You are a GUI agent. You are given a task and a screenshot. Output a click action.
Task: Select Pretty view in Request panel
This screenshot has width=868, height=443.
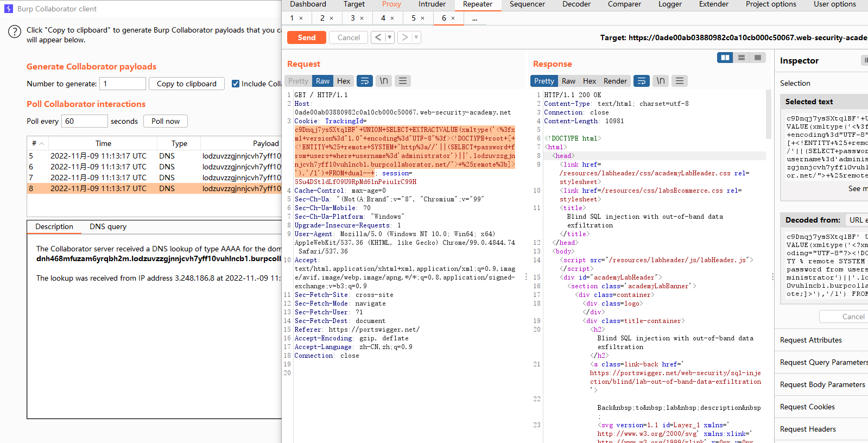[298, 81]
